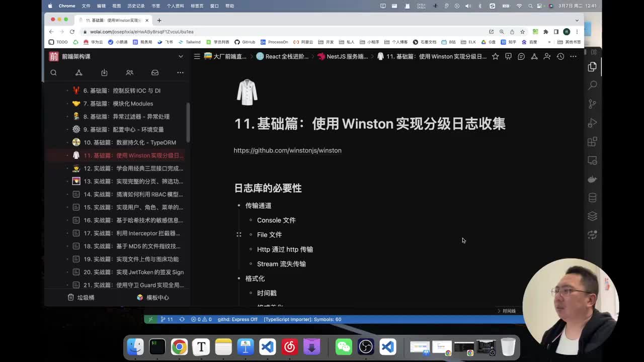Open the team members icon in sidebar
The width and height of the screenshot is (644, 362).
[129, 72]
